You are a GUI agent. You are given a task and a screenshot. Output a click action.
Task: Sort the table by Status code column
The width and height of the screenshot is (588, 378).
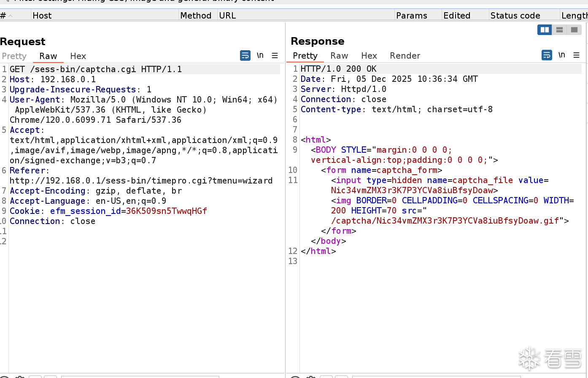coord(515,16)
